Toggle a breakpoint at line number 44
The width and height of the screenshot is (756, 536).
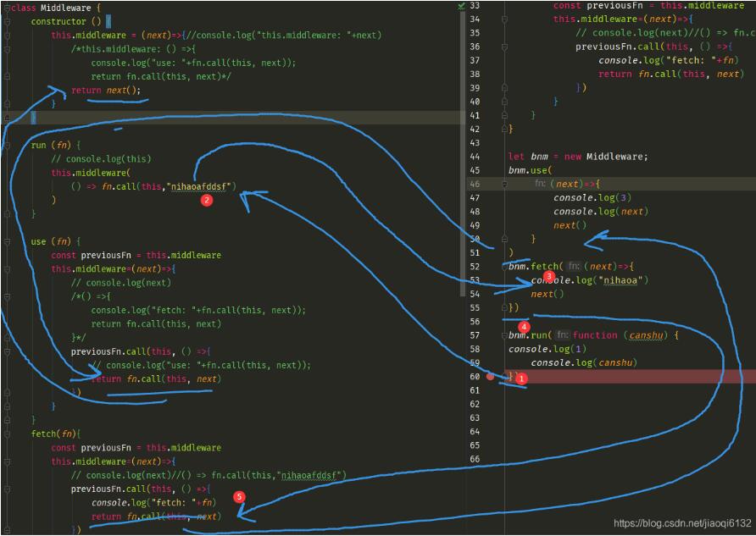click(x=475, y=157)
